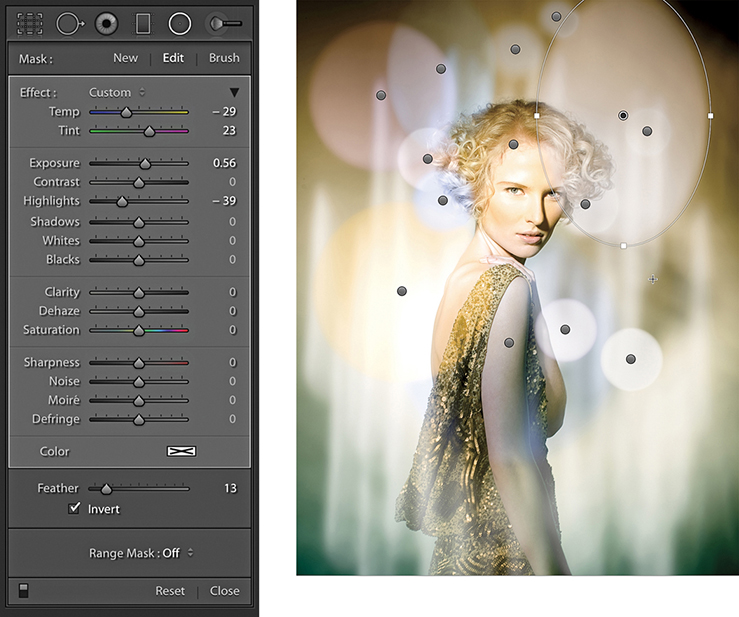The height and width of the screenshot is (617, 739).
Task: Switch mask mode to New
Action: click(125, 58)
